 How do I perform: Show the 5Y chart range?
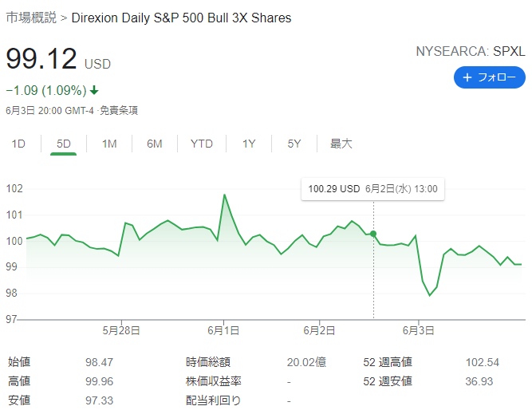click(294, 144)
